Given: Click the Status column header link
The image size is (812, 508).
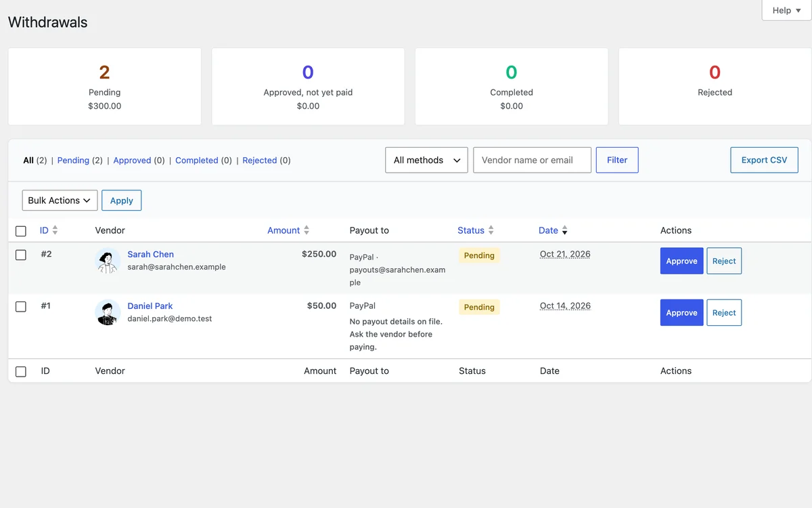Looking at the screenshot, I should click(x=471, y=230).
